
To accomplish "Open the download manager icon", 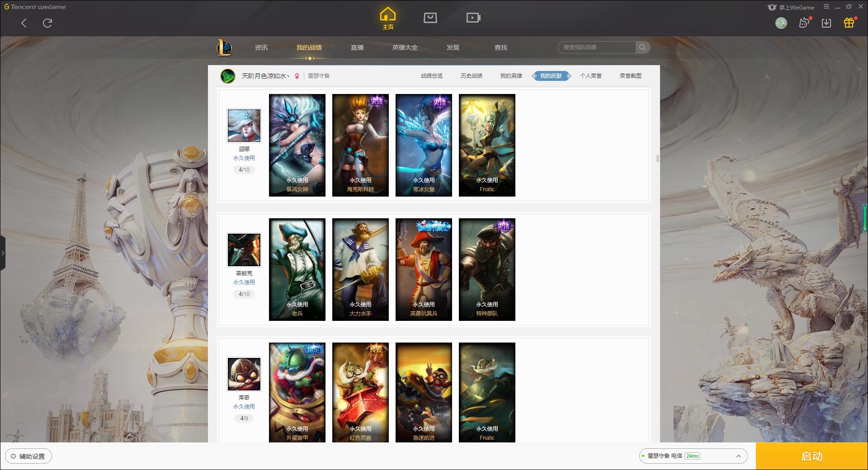I will pyautogui.click(x=826, y=23).
